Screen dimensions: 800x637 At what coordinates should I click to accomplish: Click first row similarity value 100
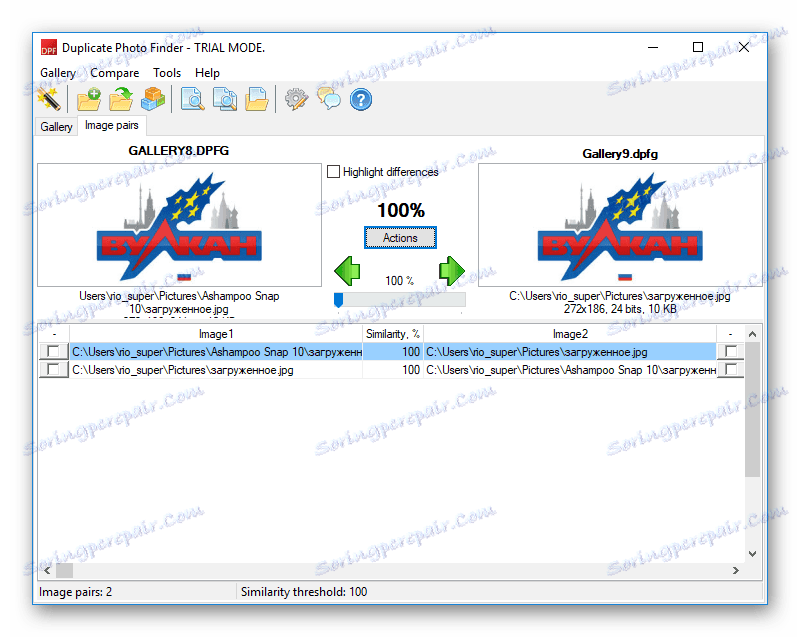coord(393,352)
